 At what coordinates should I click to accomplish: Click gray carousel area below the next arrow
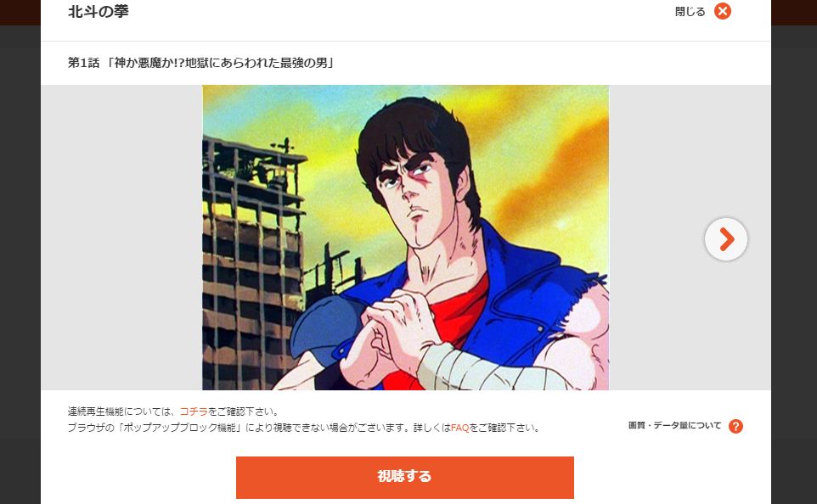pyautogui.click(x=726, y=322)
